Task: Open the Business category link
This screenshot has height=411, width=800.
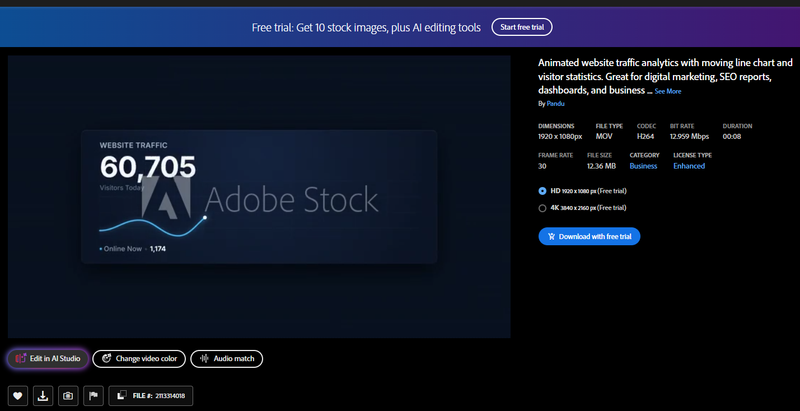Action: 643,166
